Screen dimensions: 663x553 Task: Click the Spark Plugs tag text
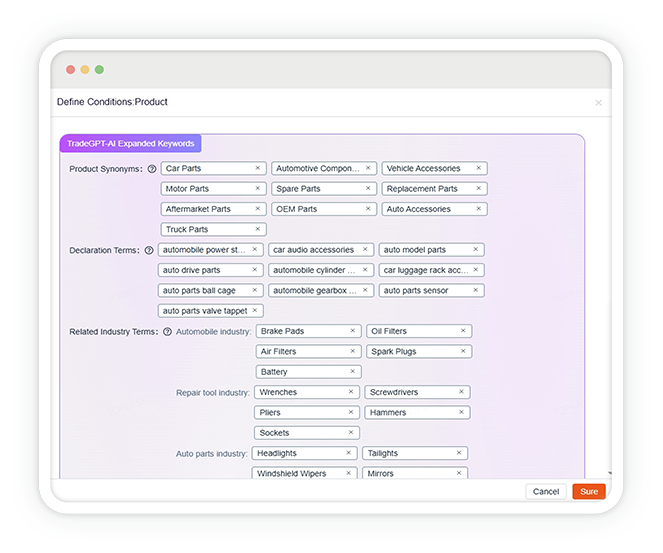[394, 351]
